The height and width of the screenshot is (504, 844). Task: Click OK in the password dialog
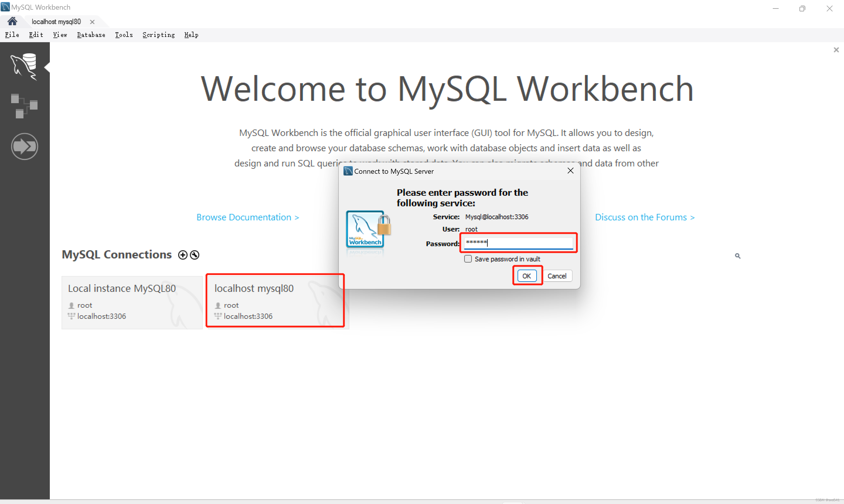(526, 276)
